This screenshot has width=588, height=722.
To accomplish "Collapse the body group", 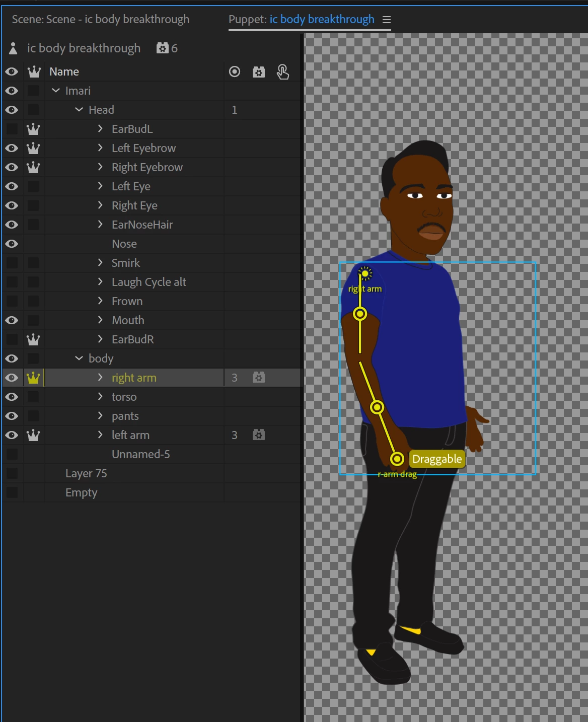I will pyautogui.click(x=79, y=358).
